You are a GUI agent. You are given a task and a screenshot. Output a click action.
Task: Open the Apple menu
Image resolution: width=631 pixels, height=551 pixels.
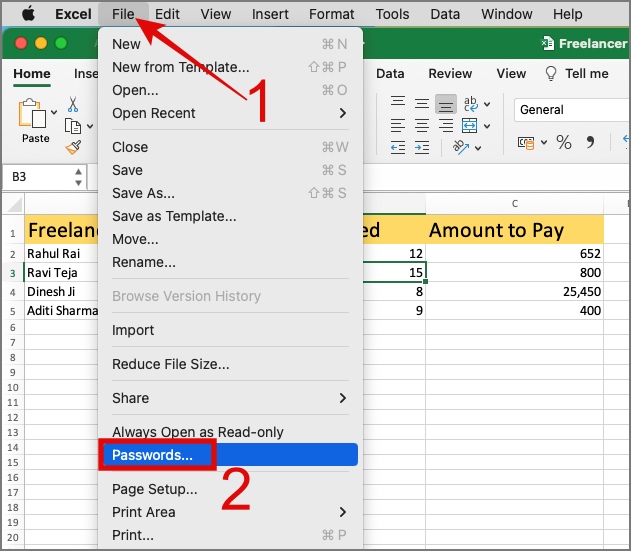pos(28,14)
